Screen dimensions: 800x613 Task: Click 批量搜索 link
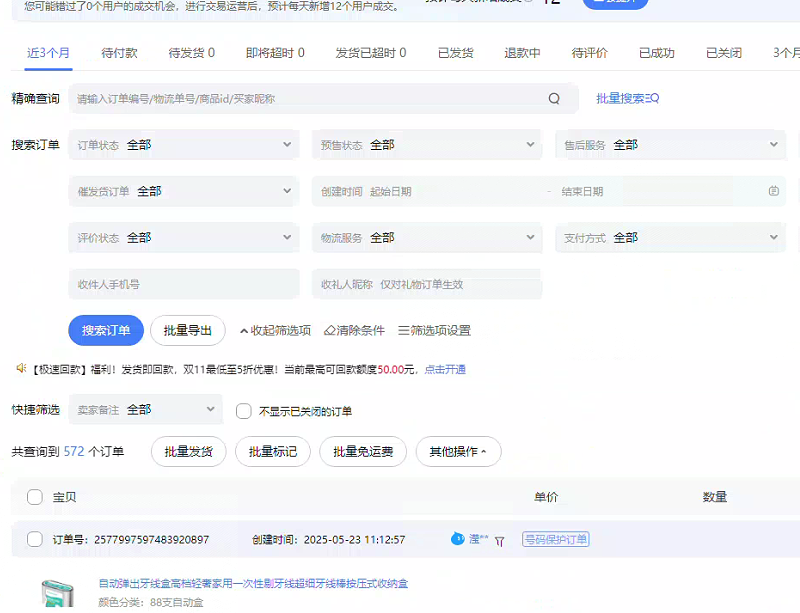click(x=627, y=99)
